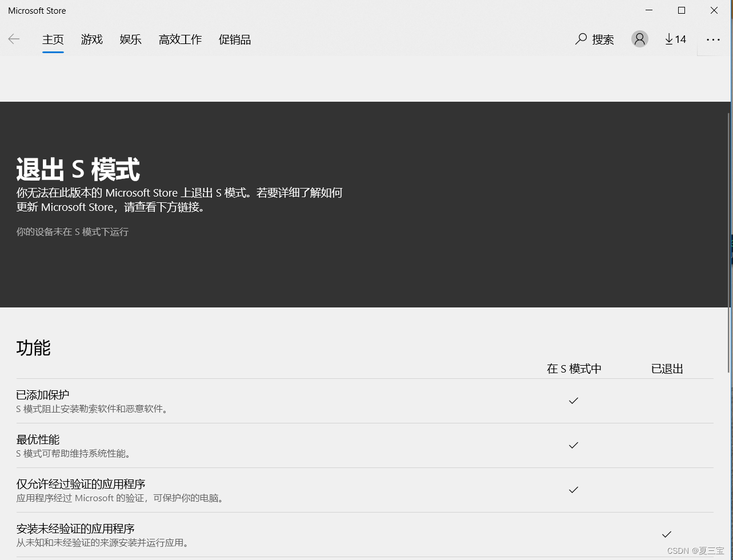Click checkmark in the 安装未经验证的应用程序 row
The image size is (733, 560).
tap(666, 534)
